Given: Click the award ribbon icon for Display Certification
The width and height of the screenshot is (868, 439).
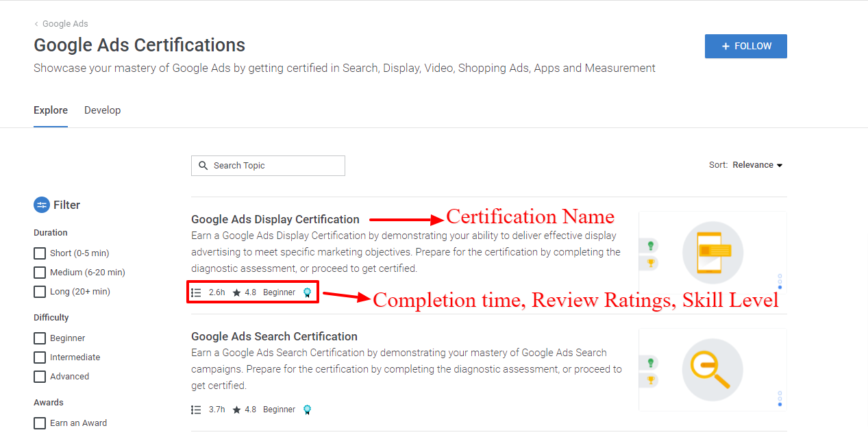Looking at the screenshot, I should point(307,292).
